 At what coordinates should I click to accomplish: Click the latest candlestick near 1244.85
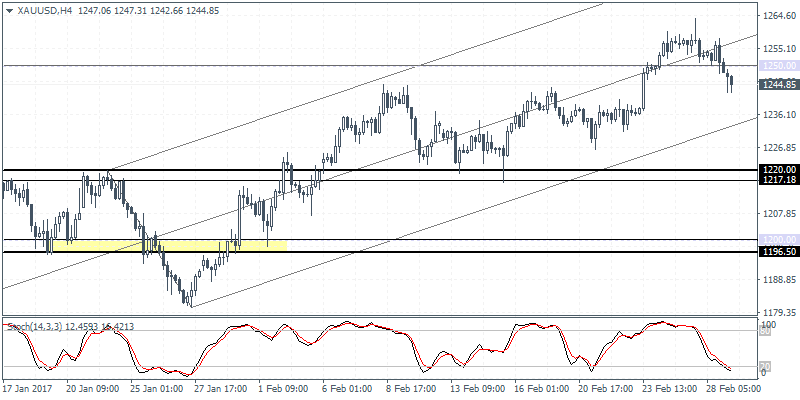731,82
